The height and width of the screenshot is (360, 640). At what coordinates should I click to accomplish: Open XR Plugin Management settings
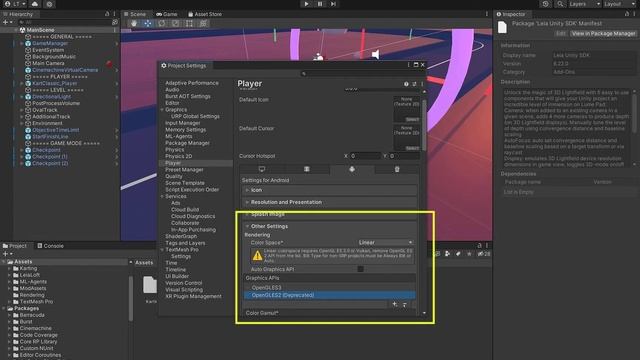tap(193, 296)
